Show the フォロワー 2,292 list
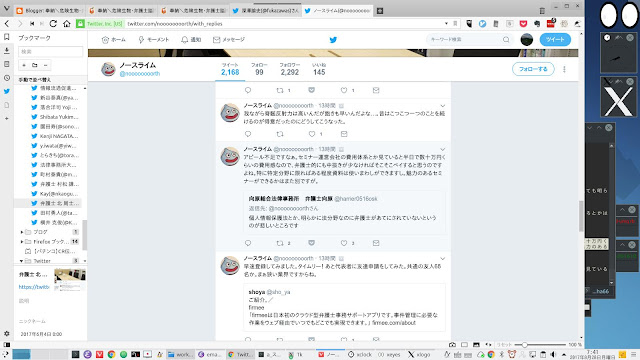 (289, 69)
